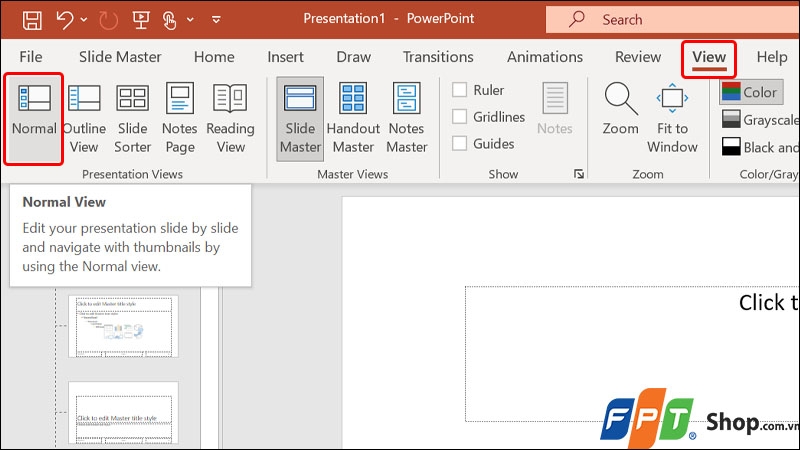Open Handout Master view
The height and width of the screenshot is (450, 800).
[x=353, y=118]
